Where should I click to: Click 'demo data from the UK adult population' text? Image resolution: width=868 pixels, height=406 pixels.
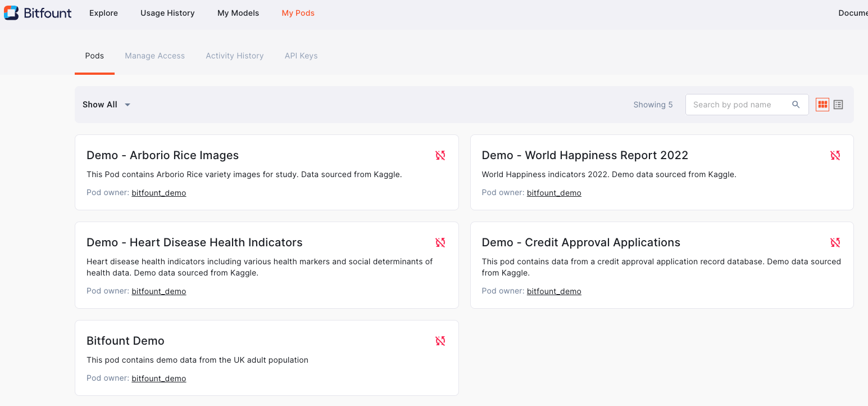point(197,360)
